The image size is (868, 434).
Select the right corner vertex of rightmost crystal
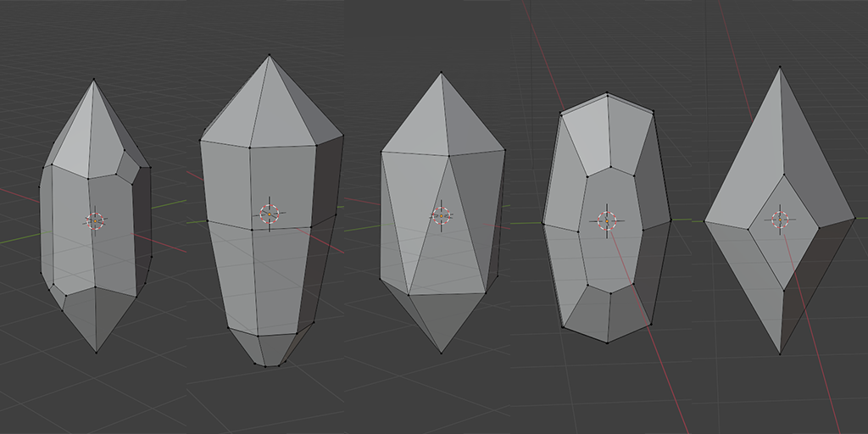854,218
